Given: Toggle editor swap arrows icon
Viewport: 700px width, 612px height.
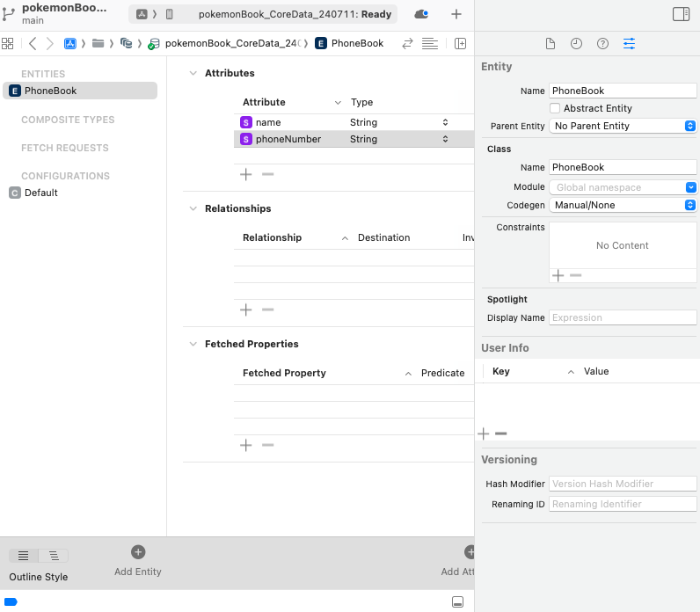Looking at the screenshot, I should [x=407, y=43].
